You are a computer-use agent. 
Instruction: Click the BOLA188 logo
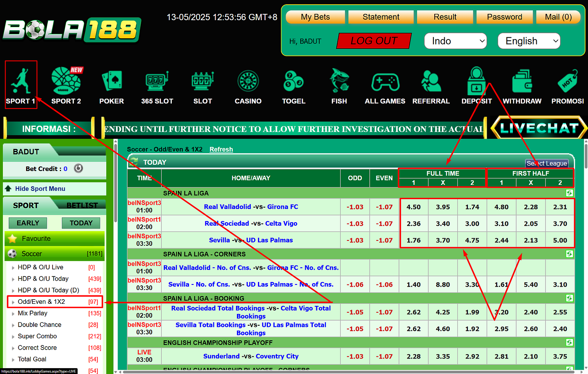tap(72, 29)
